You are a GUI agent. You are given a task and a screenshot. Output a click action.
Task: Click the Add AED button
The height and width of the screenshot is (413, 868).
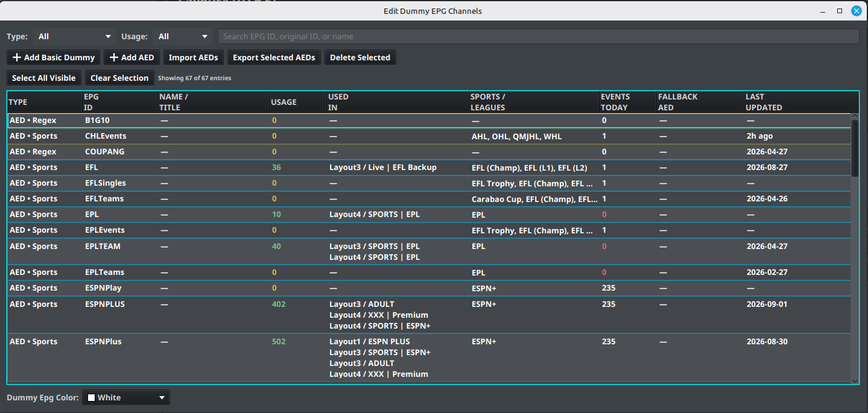131,57
